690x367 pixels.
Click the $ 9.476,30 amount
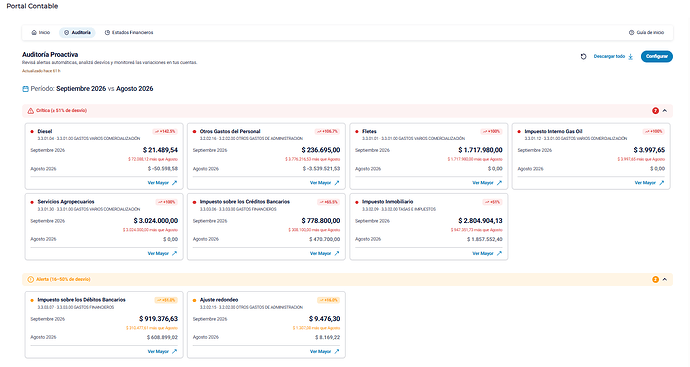tap(324, 319)
